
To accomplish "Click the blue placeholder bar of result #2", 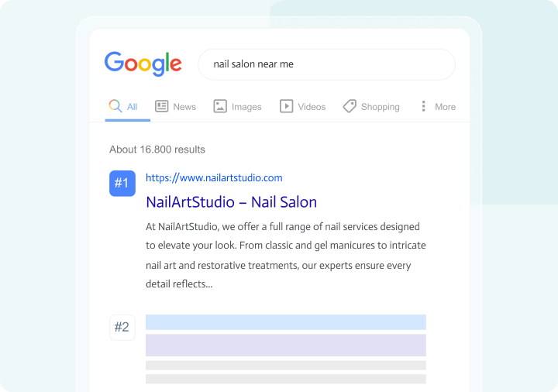I will point(286,322).
